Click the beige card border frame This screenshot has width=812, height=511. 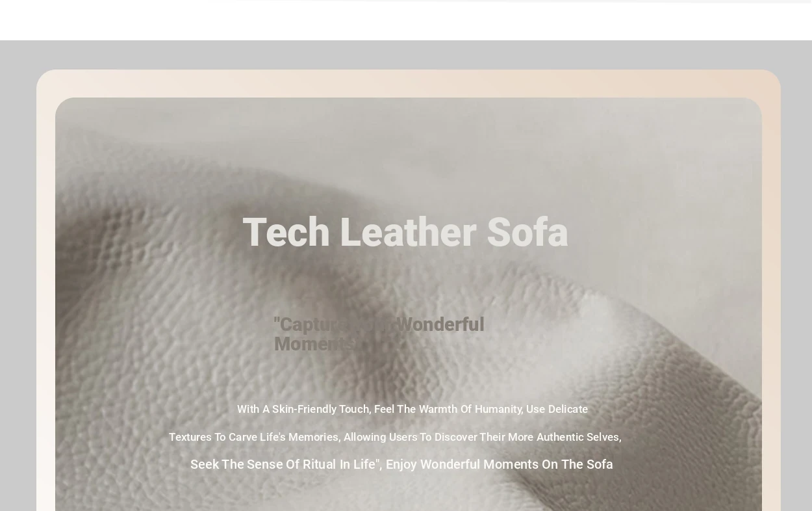coord(408,83)
